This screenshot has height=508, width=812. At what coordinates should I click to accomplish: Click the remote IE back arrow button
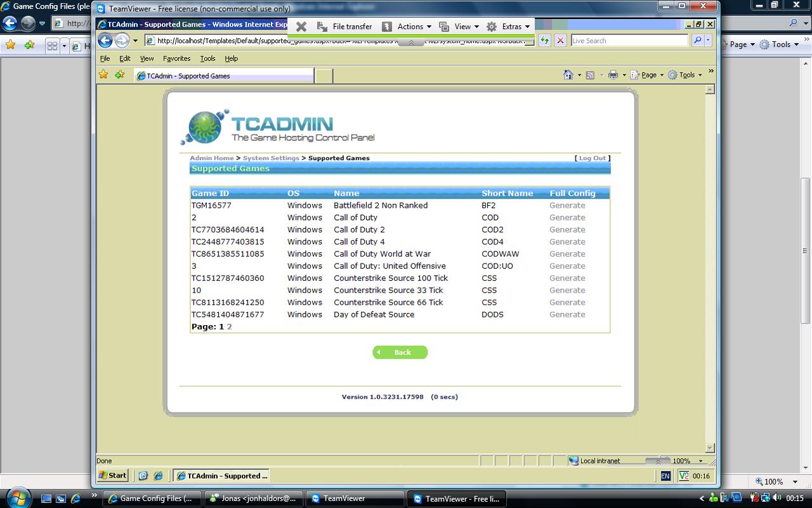click(x=105, y=41)
